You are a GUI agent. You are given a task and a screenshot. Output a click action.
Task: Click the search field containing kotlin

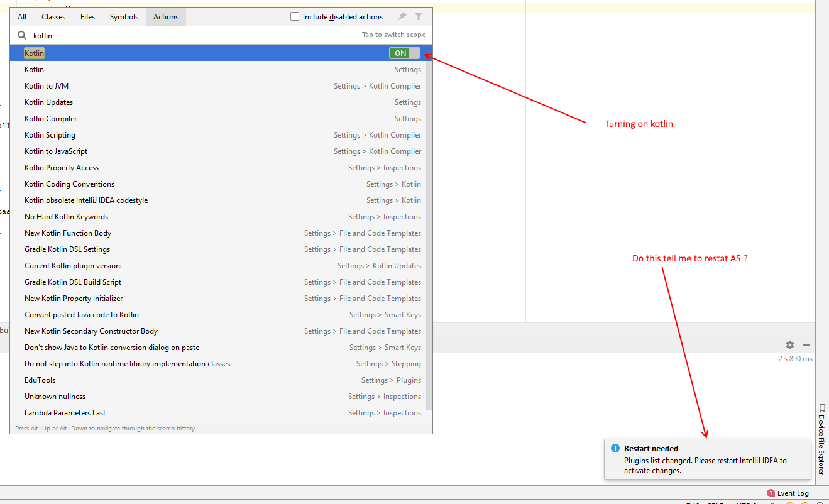[x=189, y=36]
